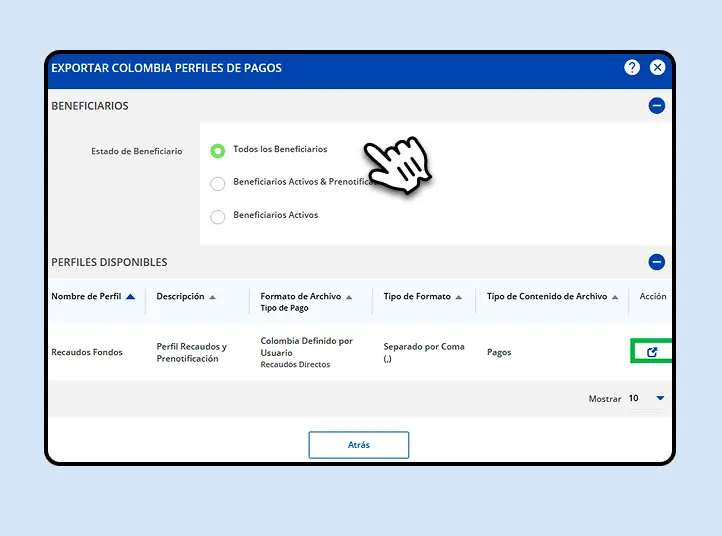Click the Recaudos Fondos profile name
This screenshot has height=536, width=722.
[87, 352]
